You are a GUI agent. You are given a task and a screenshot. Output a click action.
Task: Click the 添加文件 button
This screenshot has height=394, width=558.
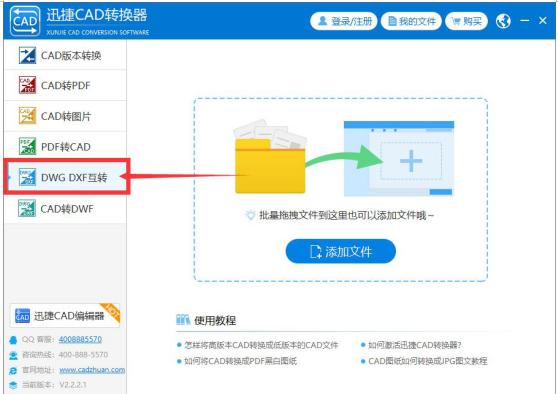point(341,251)
